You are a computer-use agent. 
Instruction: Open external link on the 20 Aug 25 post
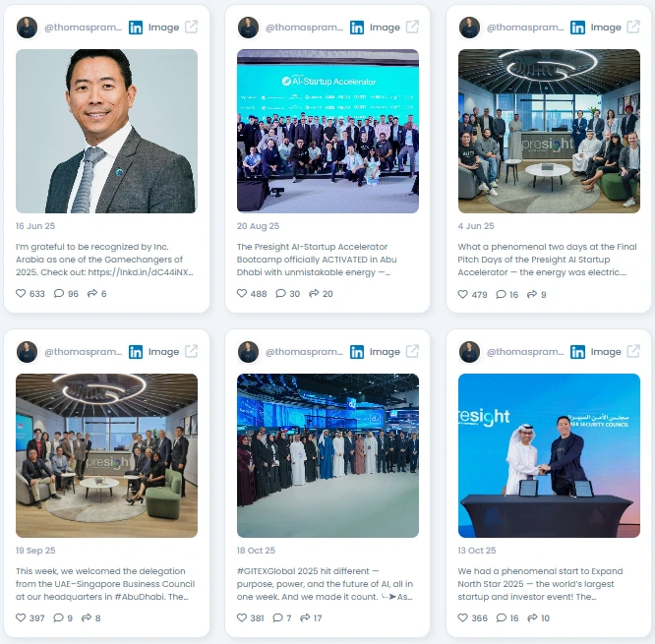point(412,28)
